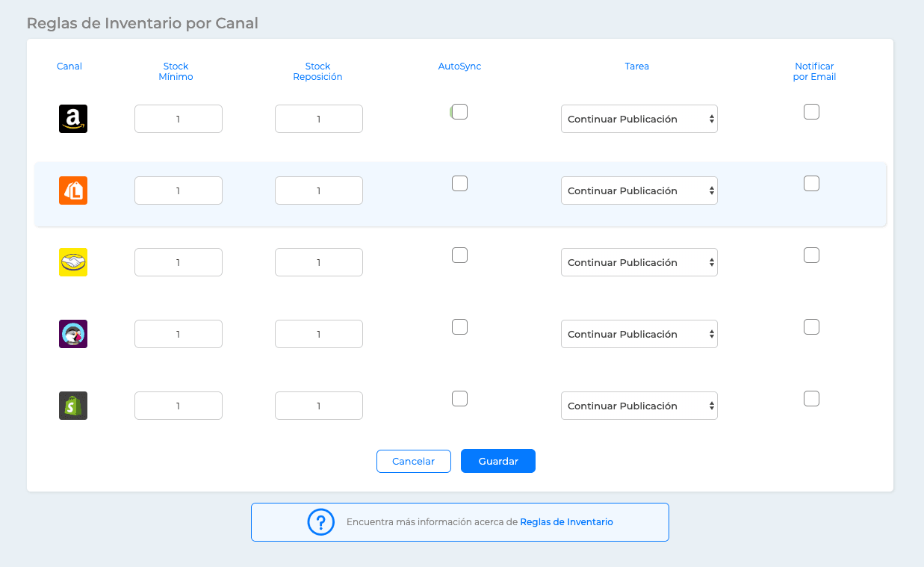Viewport: 924px width, 567px height.
Task: Click the Stock Reposición column header
Action: click(x=318, y=72)
